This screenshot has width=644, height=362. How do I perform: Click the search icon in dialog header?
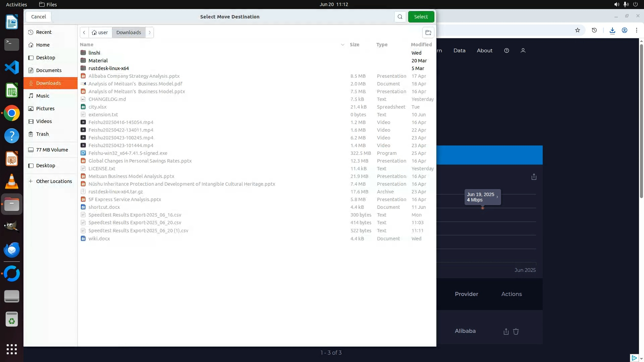(400, 17)
